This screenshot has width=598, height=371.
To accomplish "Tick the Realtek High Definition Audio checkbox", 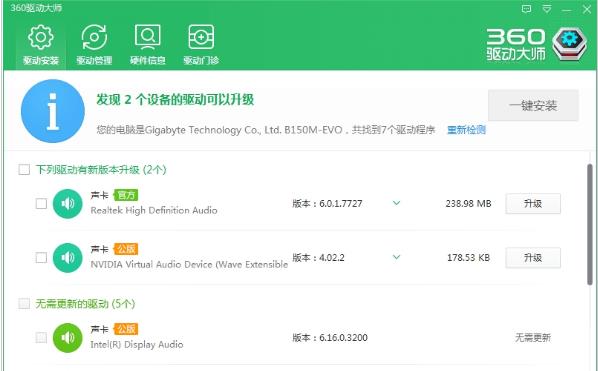I will point(41,204).
